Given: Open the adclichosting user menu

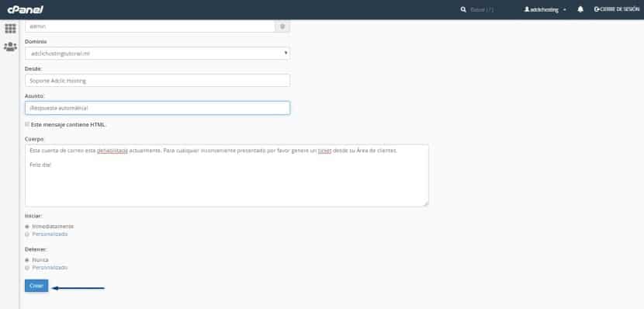Looking at the screenshot, I should point(545,9).
